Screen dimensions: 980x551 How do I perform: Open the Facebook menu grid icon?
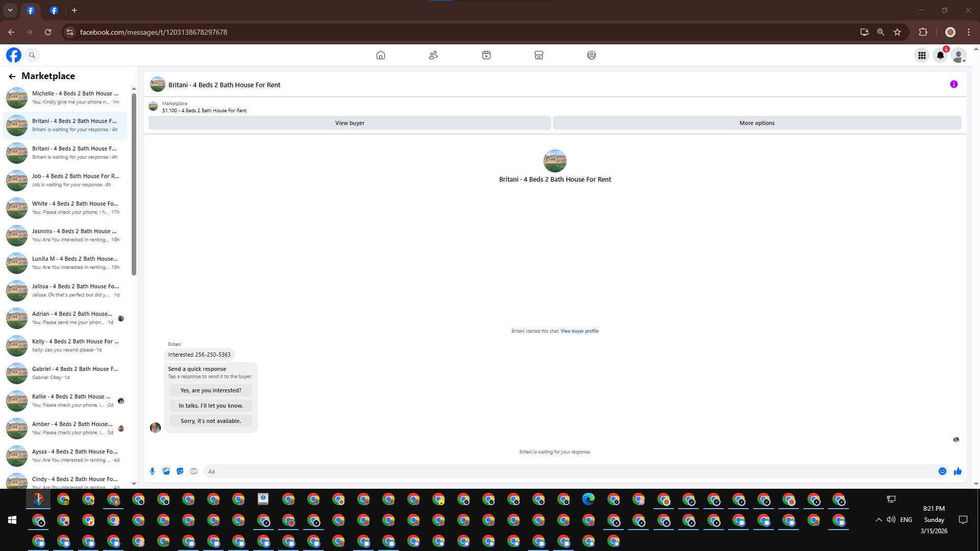pyautogui.click(x=922, y=55)
